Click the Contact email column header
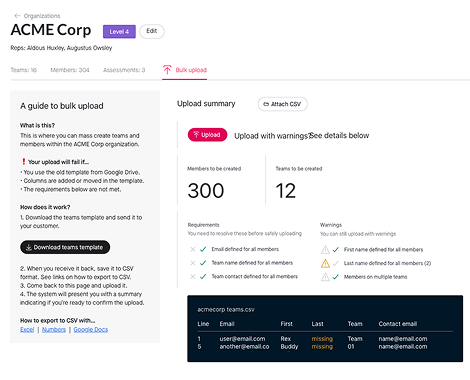The width and height of the screenshot is (470, 380). tap(398, 324)
